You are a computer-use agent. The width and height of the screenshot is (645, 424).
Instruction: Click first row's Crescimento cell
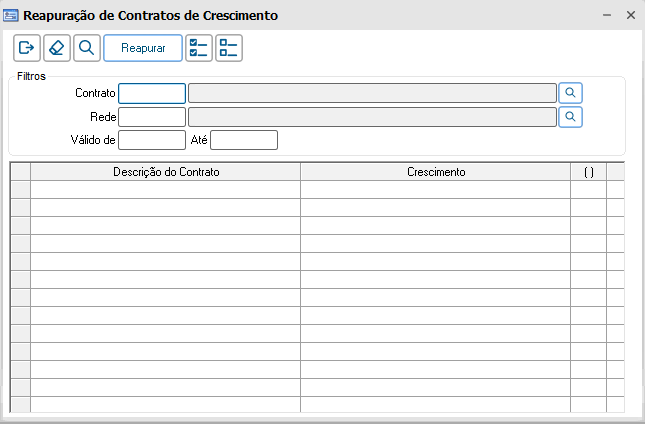click(x=435, y=190)
